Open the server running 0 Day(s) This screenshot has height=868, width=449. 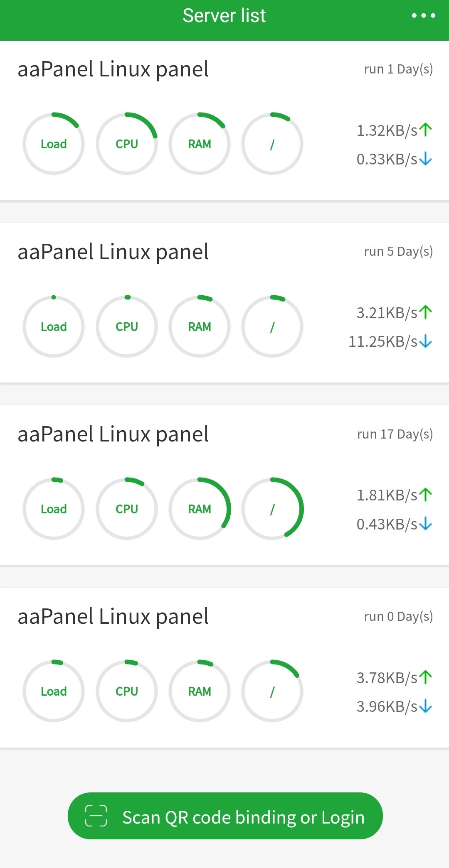113,617
